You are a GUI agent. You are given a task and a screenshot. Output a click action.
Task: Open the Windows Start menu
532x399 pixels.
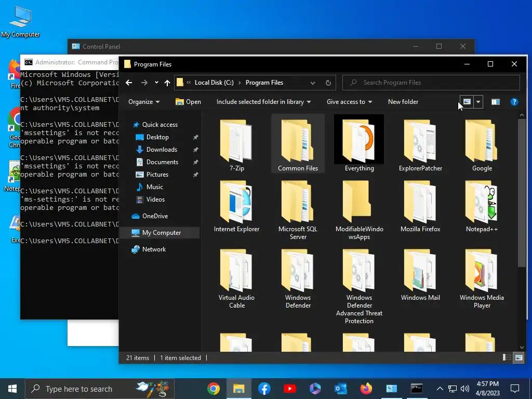pos(12,389)
